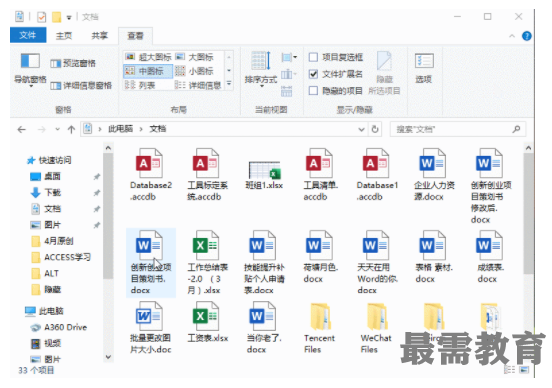This screenshot has width=552, height=388.
Task: Expand 此电脑 breadcrumb chevron in address bar
Action: pyautogui.click(x=141, y=129)
